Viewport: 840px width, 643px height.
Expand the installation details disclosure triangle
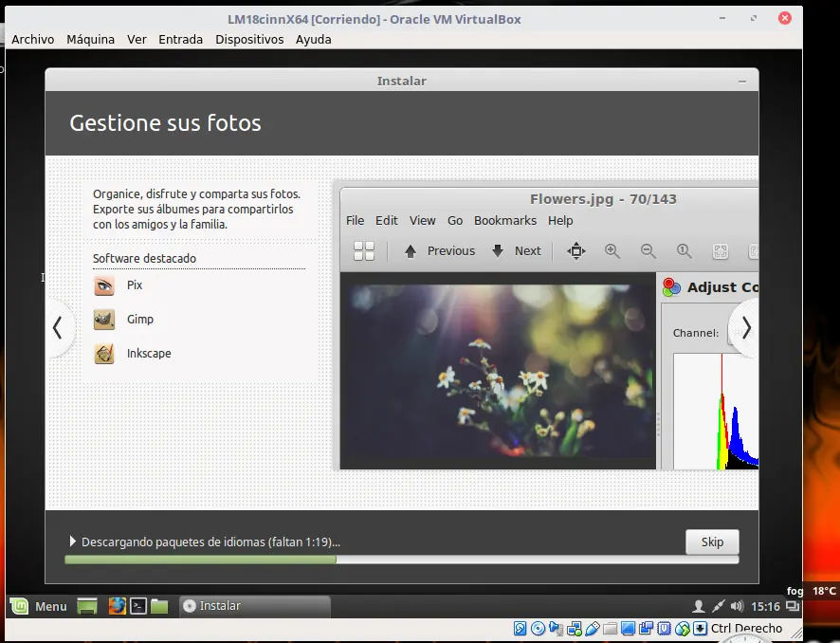pos(72,542)
